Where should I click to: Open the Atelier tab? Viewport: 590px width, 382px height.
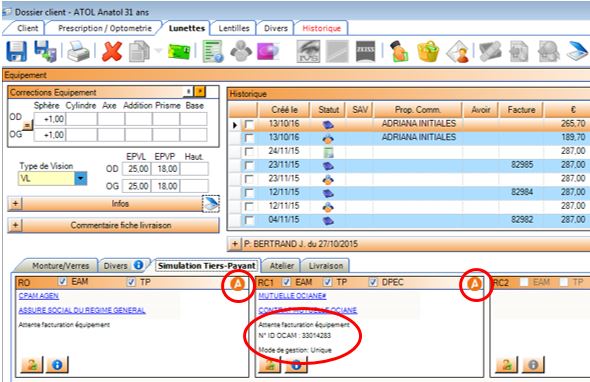[281, 266]
